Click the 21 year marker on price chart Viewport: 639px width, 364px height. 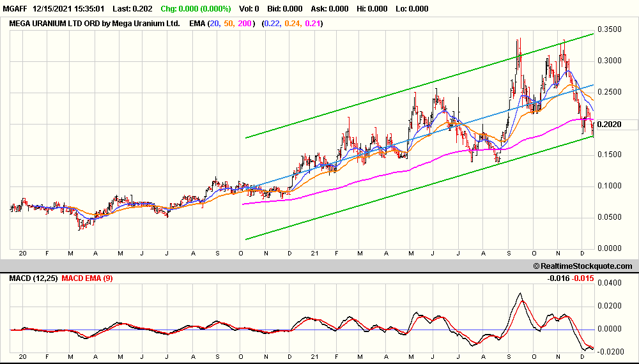tap(314, 254)
